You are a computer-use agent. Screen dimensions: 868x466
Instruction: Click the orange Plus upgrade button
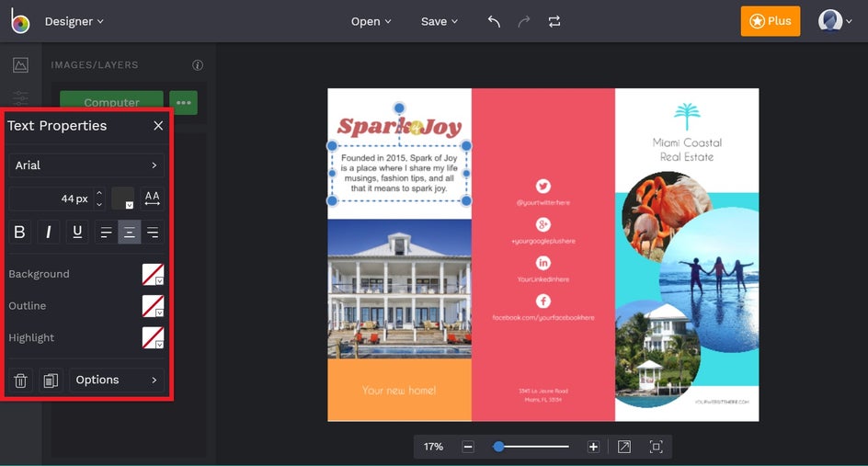(770, 21)
